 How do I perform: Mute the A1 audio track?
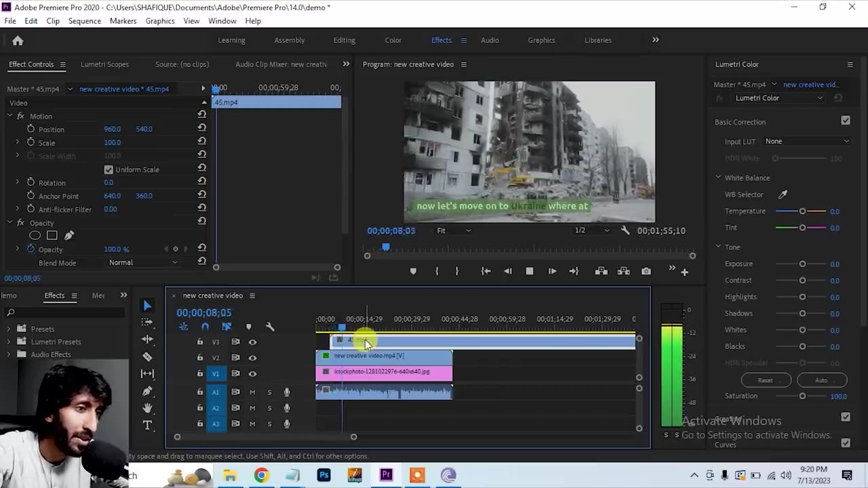(252, 392)
